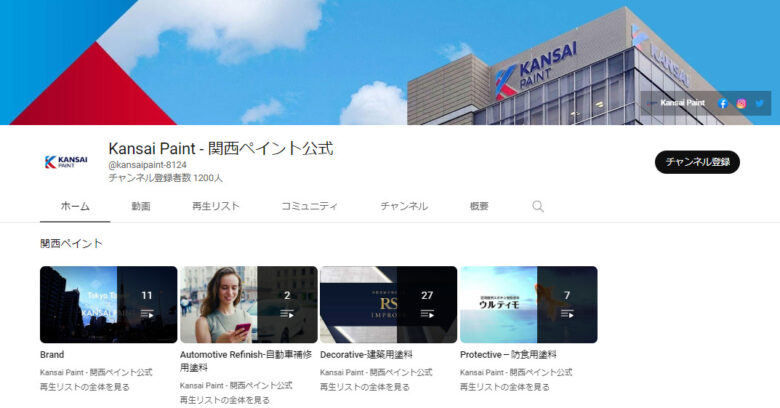Click channel name under Protective playlist
Screen dimensions: 780x408
pos(516,372)
